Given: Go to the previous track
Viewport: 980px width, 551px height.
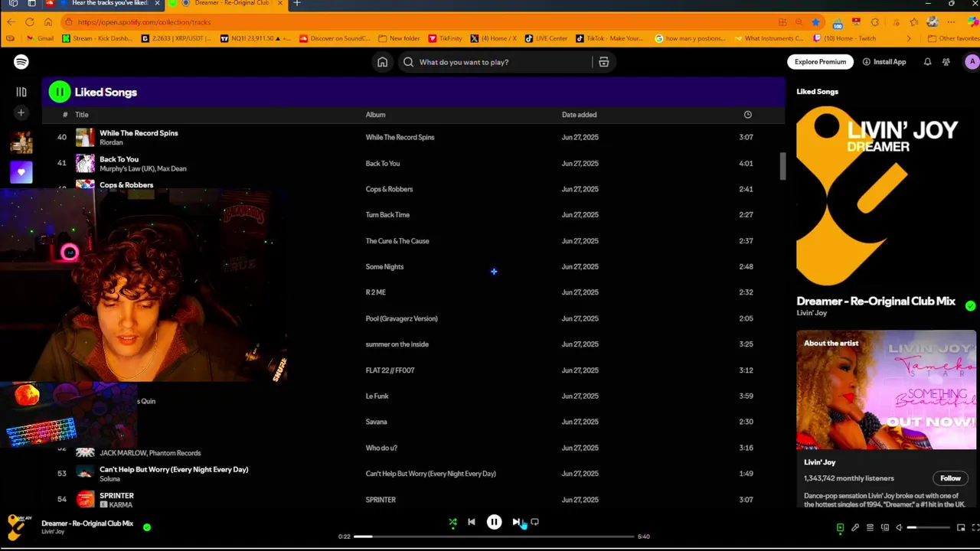Looking at the screenshot, I should point(472,522).
